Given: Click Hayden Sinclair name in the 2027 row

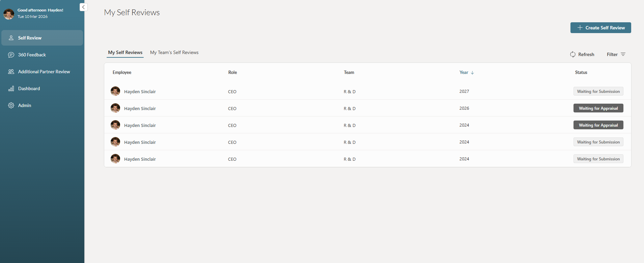Looking at the screenshot, I should point(140,92).
